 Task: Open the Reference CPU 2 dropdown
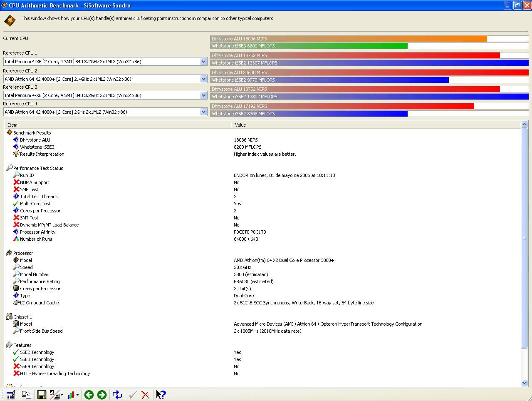(203, 79)
